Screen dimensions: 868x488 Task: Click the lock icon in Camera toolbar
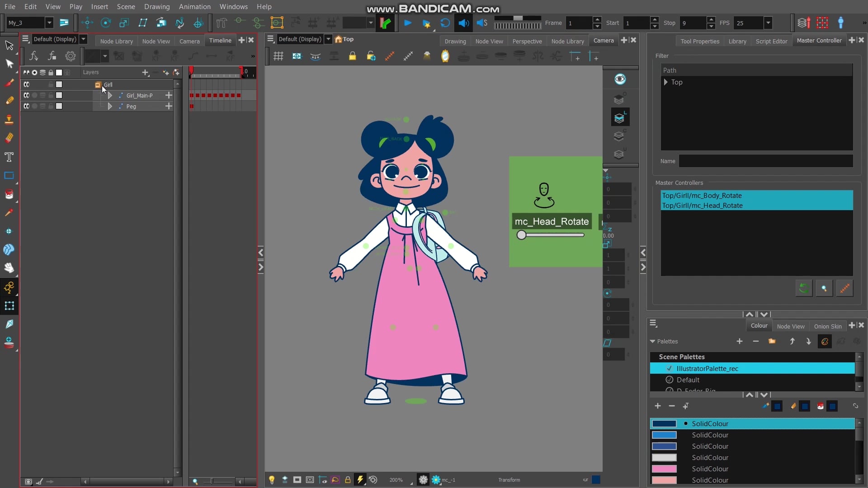pyautogui.click(x=352, y=56)
